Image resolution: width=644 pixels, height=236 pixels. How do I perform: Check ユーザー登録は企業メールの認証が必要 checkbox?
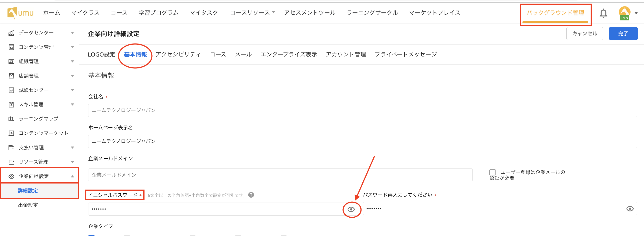pyautogui.click(x=493, y=172)
